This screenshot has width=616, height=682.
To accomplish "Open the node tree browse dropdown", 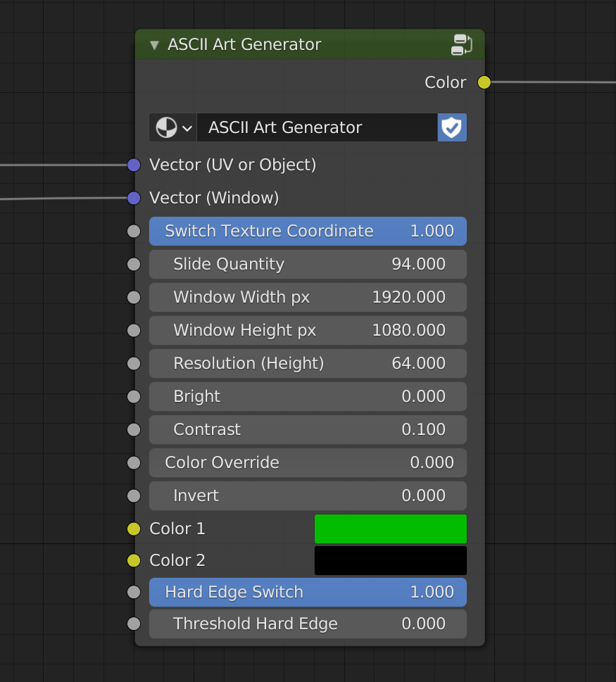I will [x=173, y=127].
